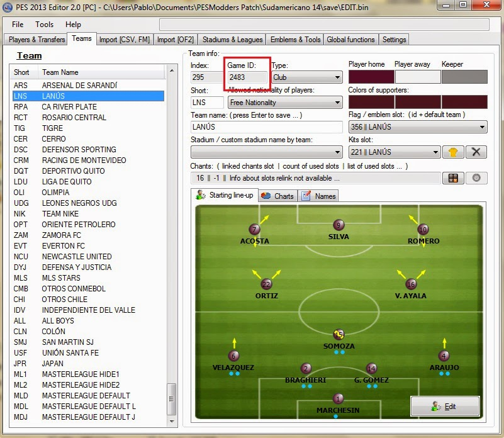Switch to Import [OF2] tab
The image size is (504, 438).
pyautogui.click(x=176, y=40)
